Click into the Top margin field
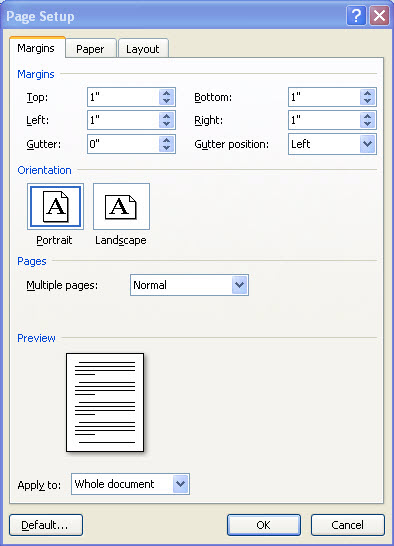The image size is (394, 546). (123, 97)
